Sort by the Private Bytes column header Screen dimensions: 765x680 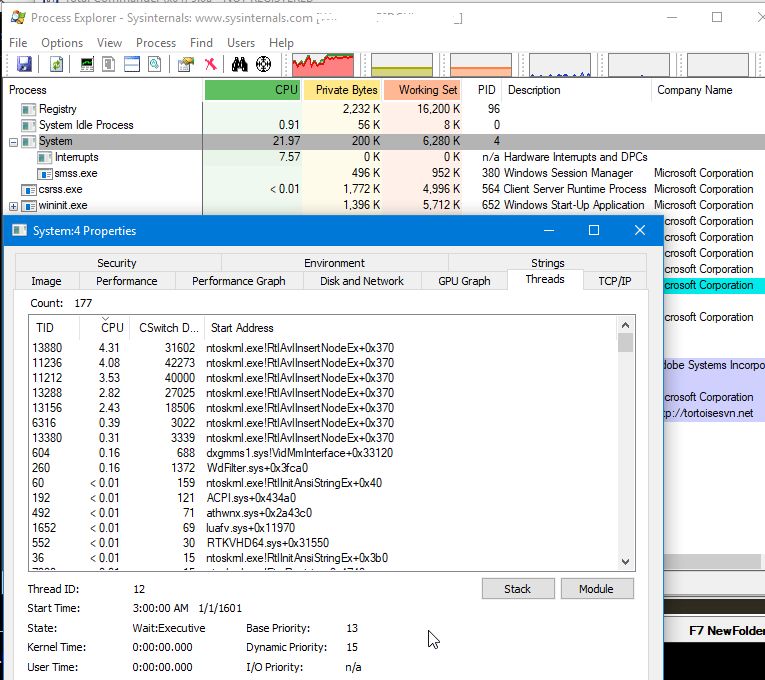coord(342,90)
